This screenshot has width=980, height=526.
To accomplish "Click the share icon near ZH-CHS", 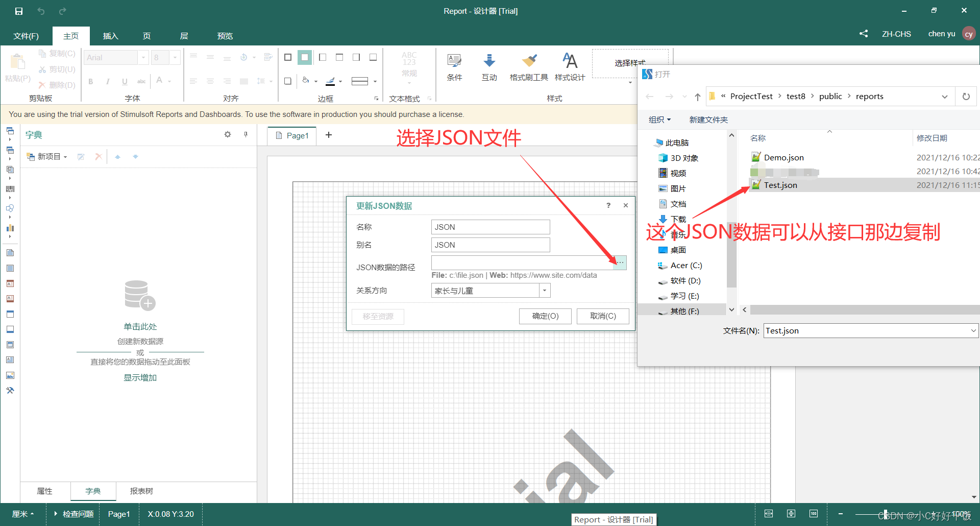I will (864, 34).
